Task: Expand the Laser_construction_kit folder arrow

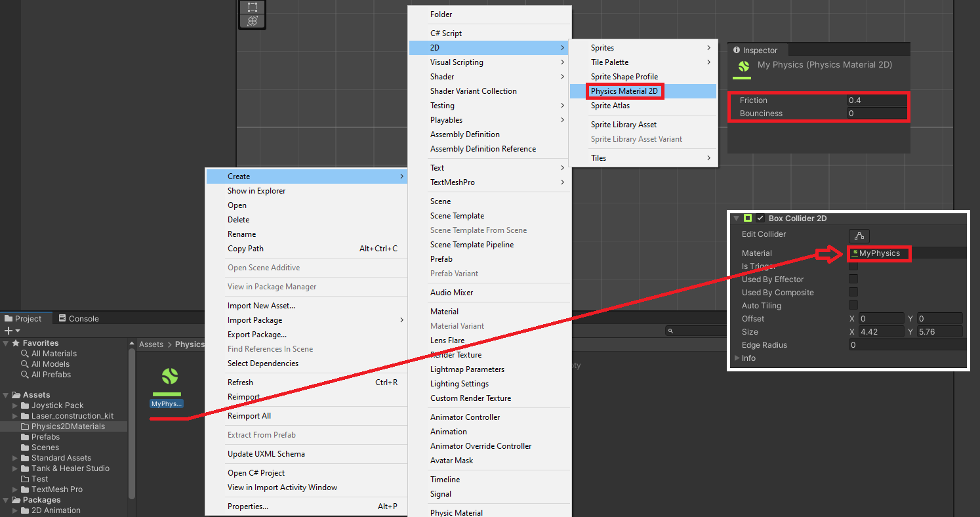Action: coord(15,416)
